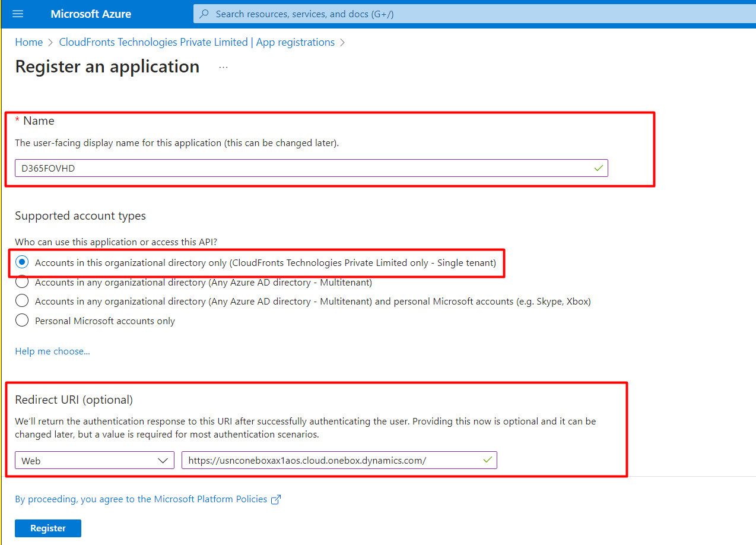Click the search magnifier icon
The width and height of the screenshot is (756, 545).
click(x=204, y=14)
